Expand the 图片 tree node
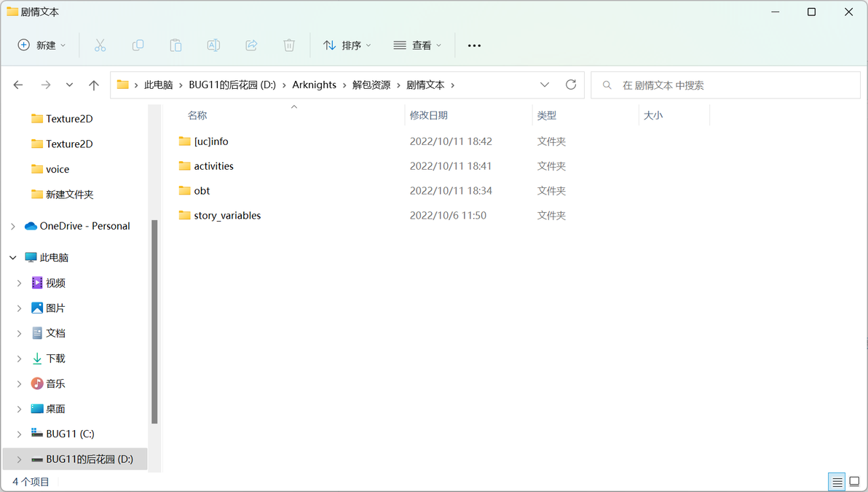 20,308
